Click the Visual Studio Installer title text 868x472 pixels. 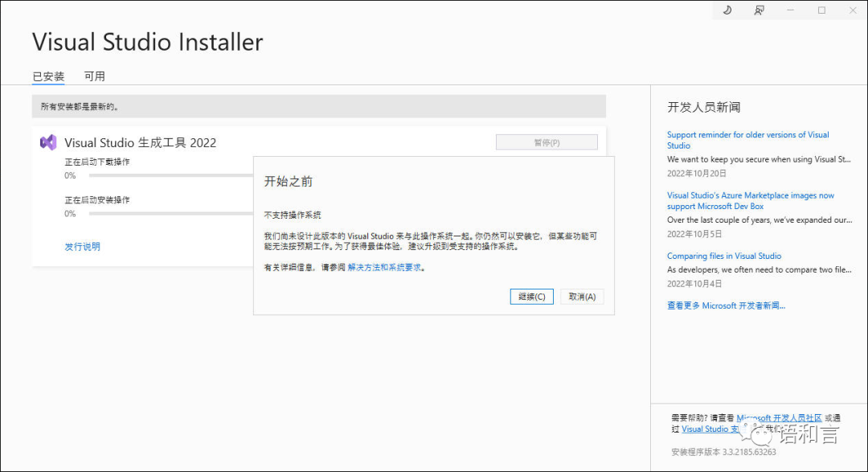click(x=148, y=42)
